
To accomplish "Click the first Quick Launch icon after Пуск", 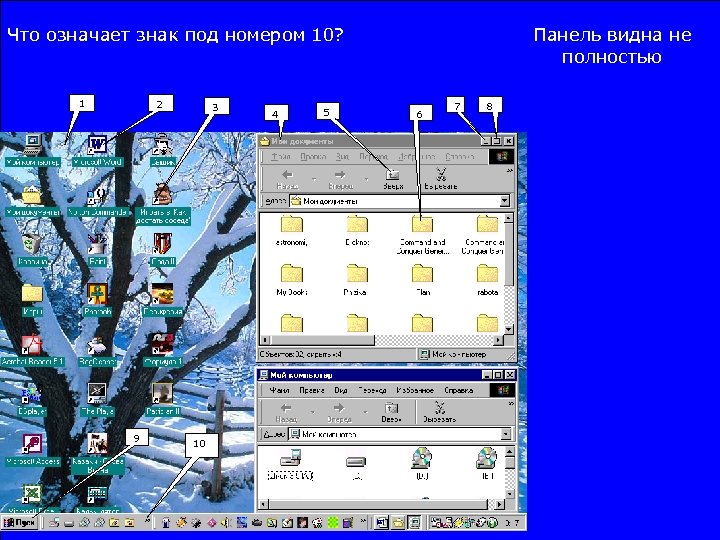I will pos(55,523).
